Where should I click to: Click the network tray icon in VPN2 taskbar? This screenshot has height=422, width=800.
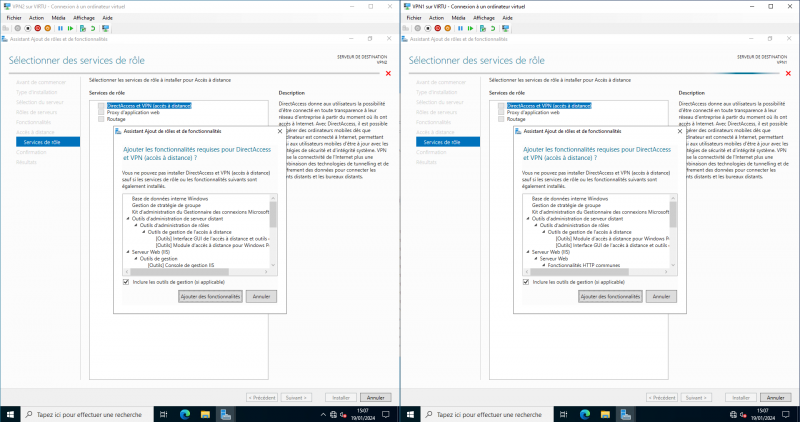pyautogui.click(x=333, y=415)
